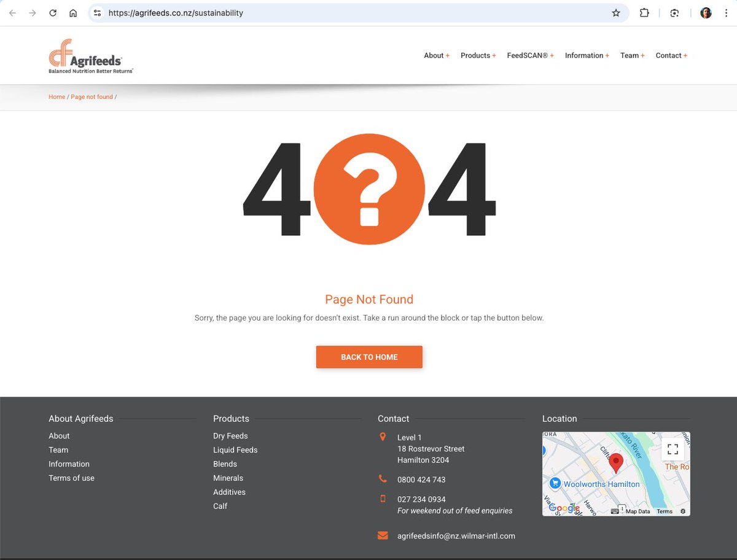The image size is (737, 560).
Task: Click the location pin icon beside address
Action: point(383,437)
